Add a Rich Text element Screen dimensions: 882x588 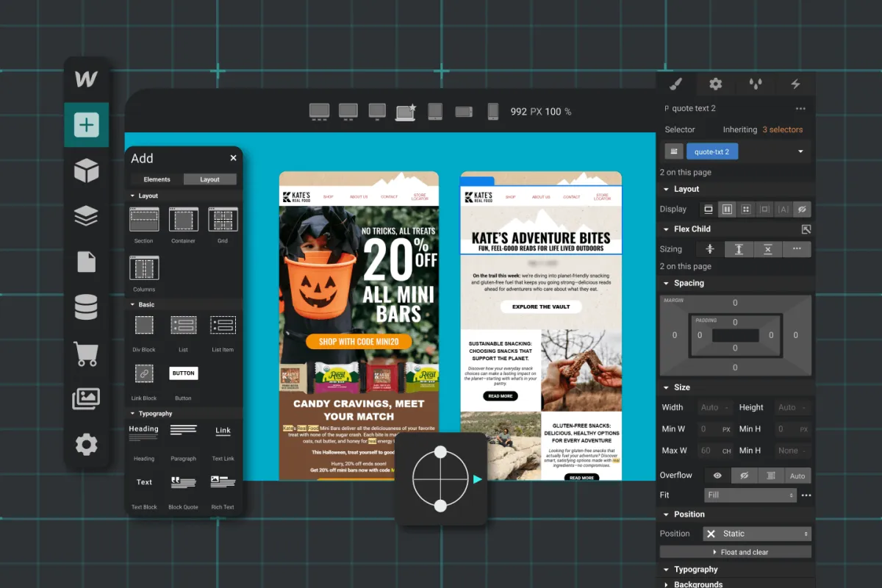coord(223,482)
